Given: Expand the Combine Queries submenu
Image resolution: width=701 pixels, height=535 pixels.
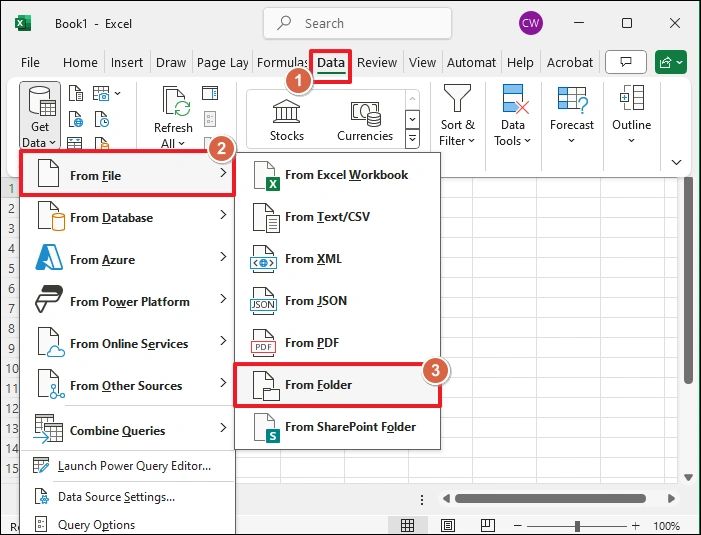Looking at the screenshot, I should (128, 430).
